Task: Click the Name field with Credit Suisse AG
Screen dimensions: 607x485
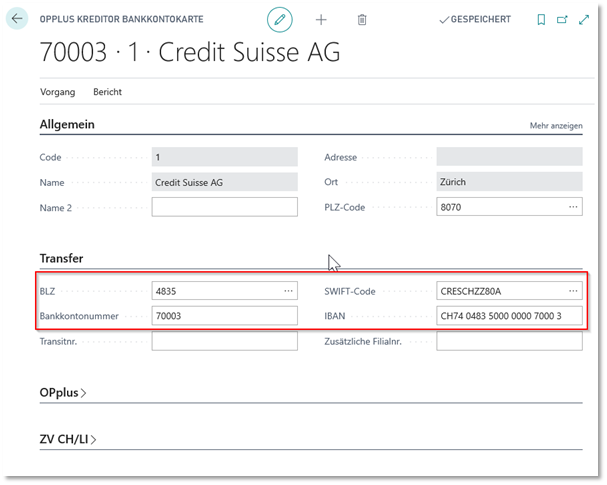Action: [225, 182]
